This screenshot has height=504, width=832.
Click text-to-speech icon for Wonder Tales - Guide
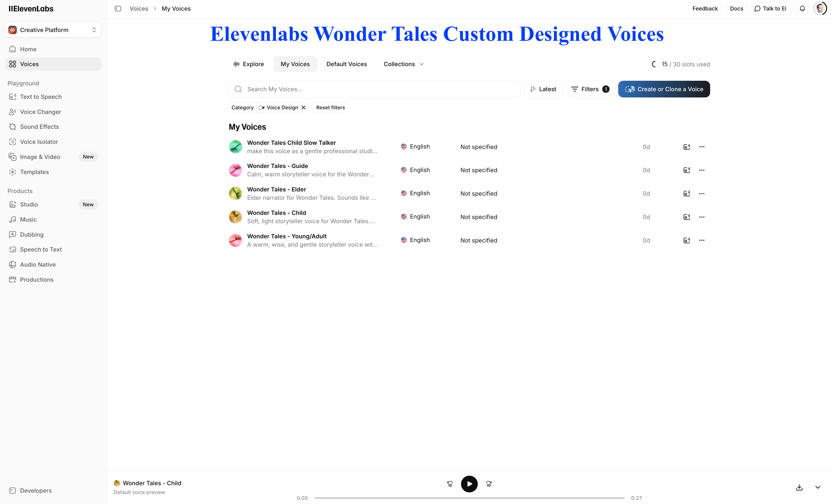coord(686,170)
